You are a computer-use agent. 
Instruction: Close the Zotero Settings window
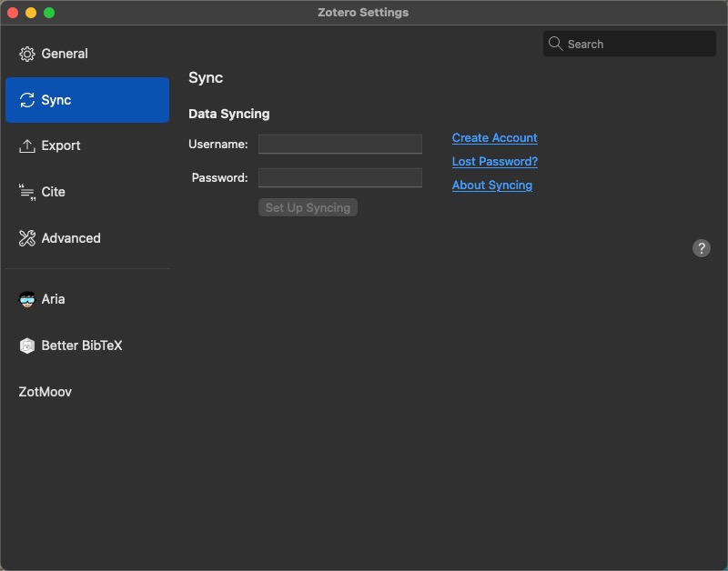coord(13,13)
